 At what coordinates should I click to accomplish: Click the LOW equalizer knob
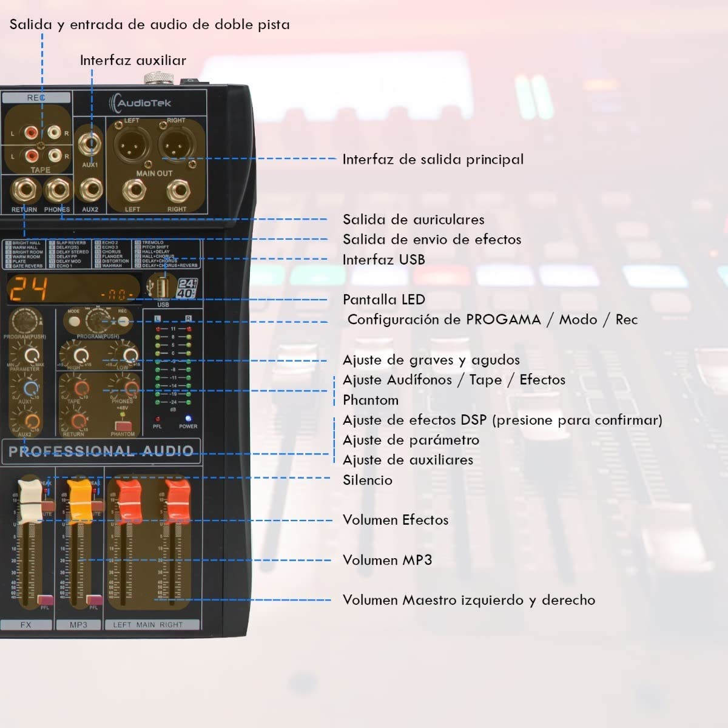(129, 356)
